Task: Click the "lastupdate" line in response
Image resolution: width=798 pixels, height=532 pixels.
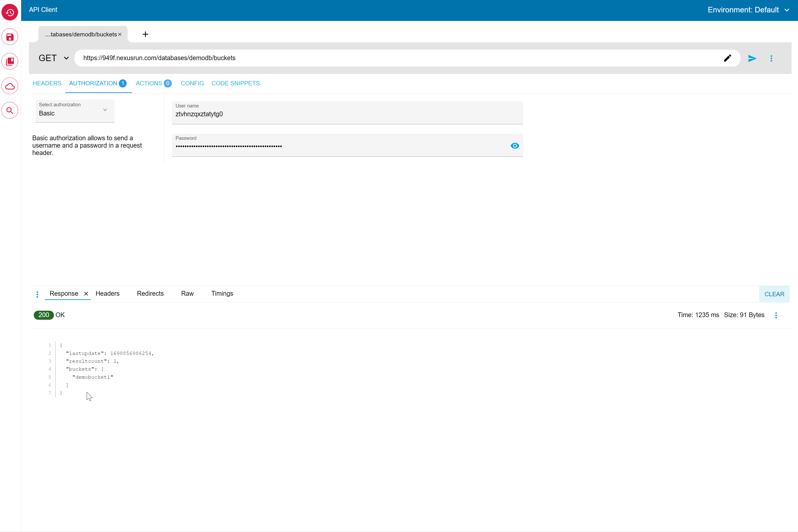Action: [x=110, y=353]
